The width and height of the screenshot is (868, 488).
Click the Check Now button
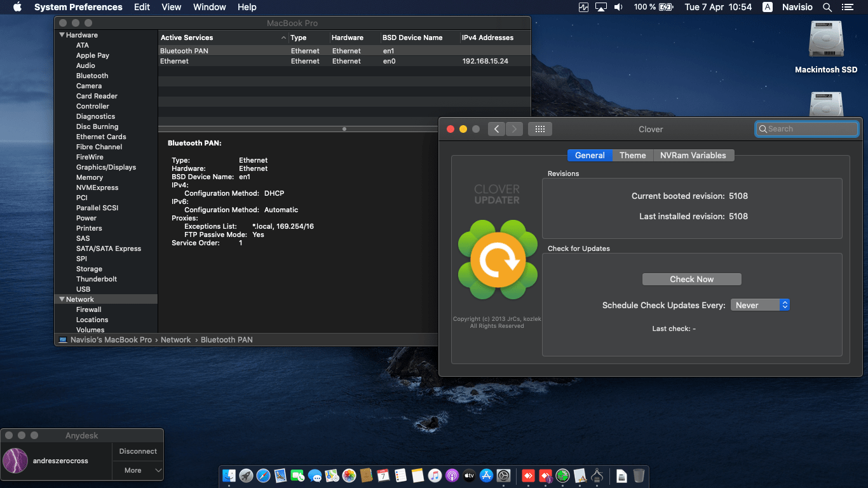point(692,279)
